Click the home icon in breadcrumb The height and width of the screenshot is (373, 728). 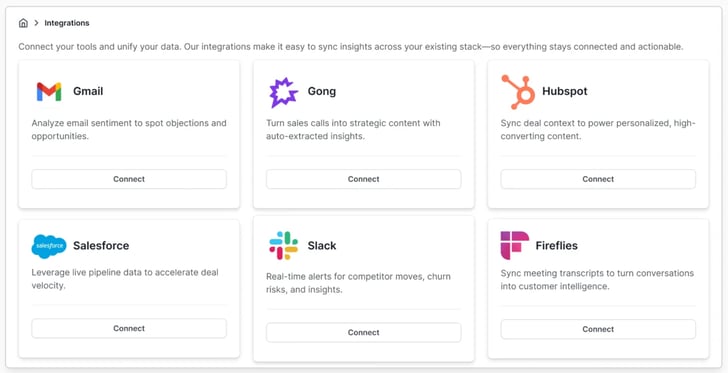pyautogui.click(x=23, y=23)
